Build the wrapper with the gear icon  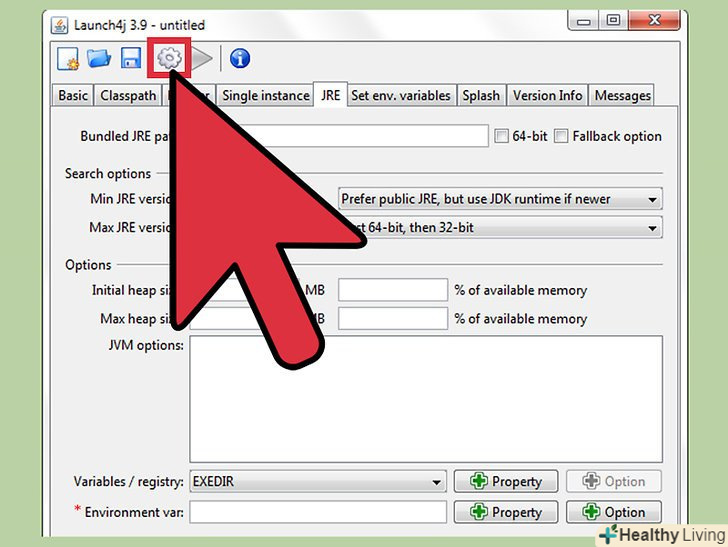169,59
